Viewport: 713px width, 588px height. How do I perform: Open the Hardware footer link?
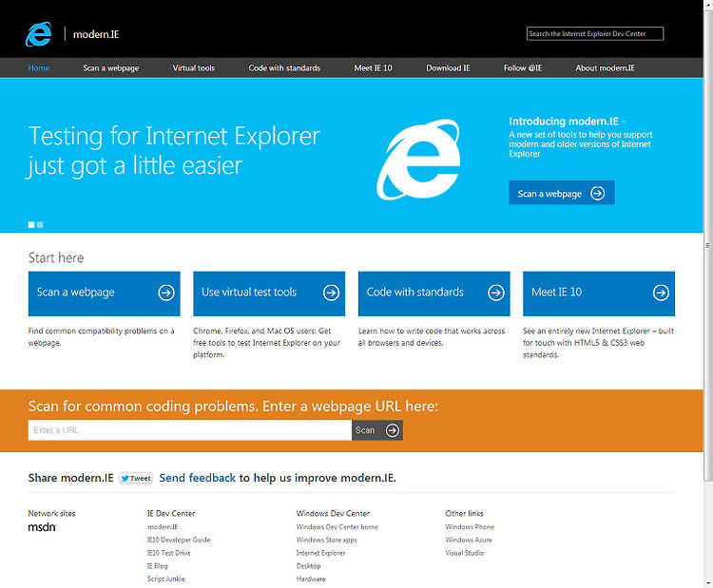point(311,579)
